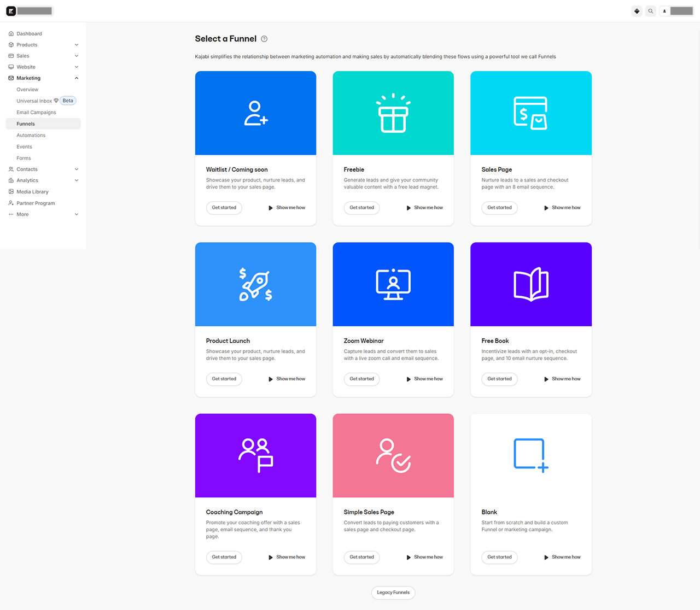This screenshot has height=610, width=700.
Task: Expand the Products menu chevron
Action: (77, 45)
